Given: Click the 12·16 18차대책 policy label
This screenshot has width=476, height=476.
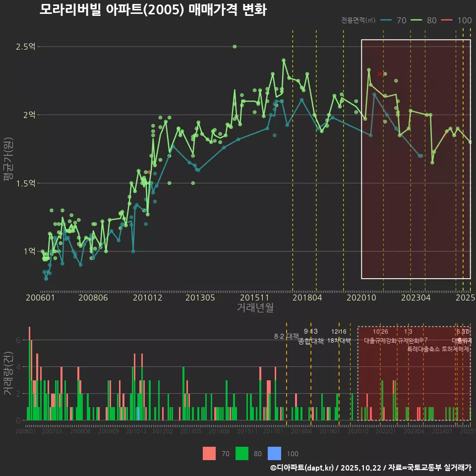Looking at the screenshot, I should pyautogui.click(x=339, y=336).
